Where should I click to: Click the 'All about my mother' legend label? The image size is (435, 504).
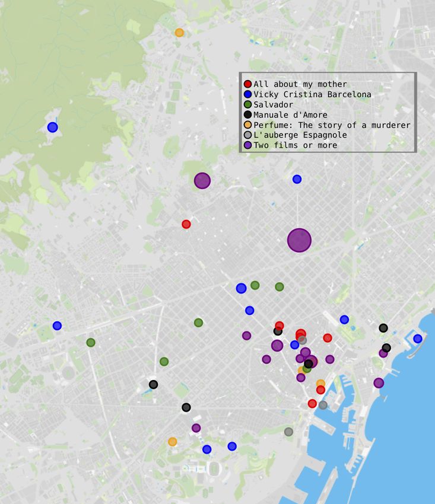300,84
